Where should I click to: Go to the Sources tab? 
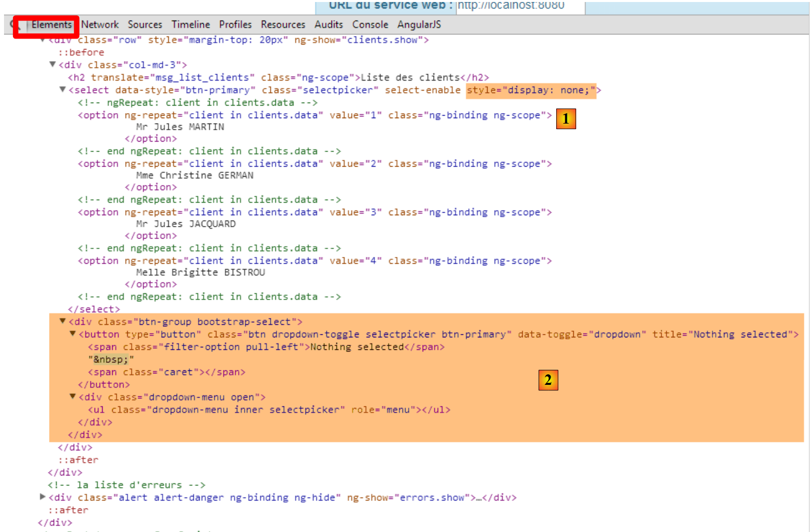pyautogui.click(x=145, y=25)
